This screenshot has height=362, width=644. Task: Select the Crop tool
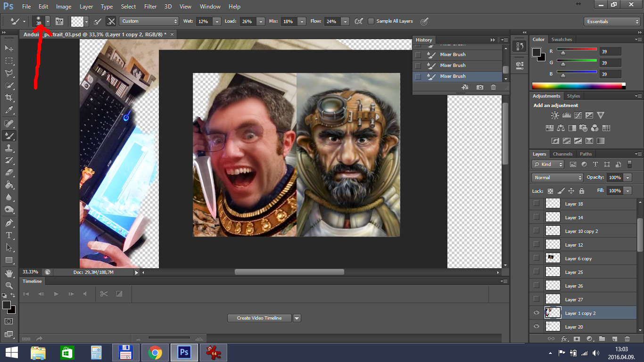9,98
